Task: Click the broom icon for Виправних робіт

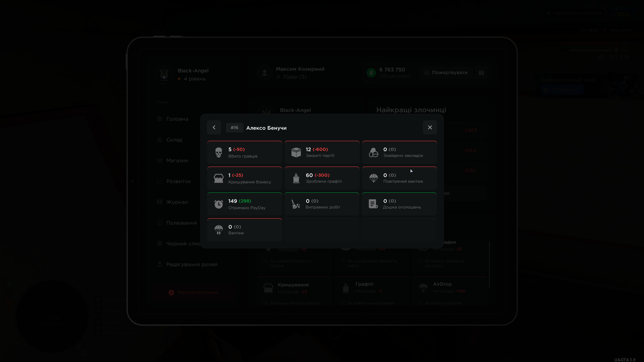Action: (x=296, y=204)
